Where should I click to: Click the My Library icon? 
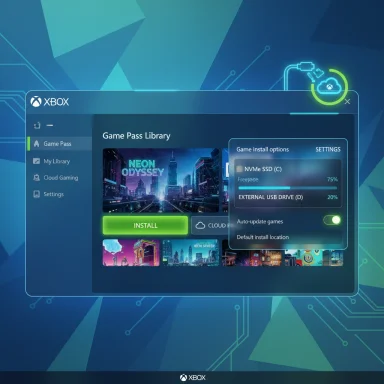[x=36, y=161]
